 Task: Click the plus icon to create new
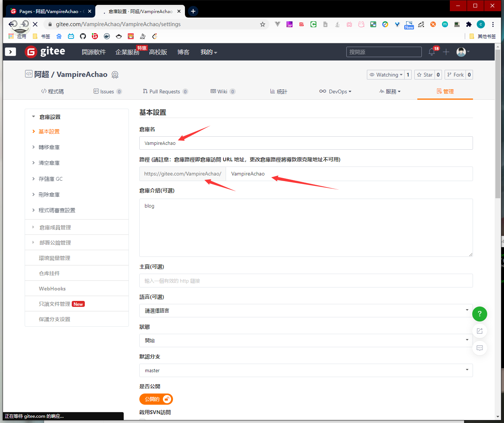click(x=446, y=52)
